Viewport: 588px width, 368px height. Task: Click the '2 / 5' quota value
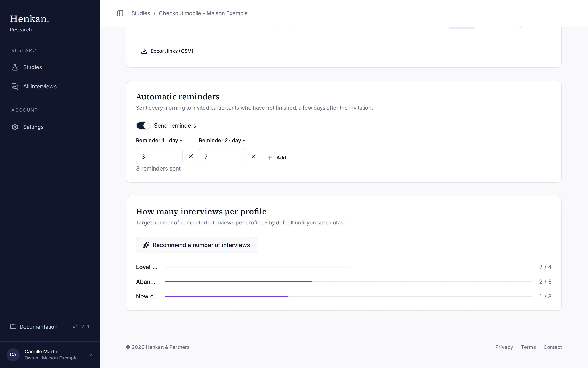pyautogui.click(x=545, y=282)
